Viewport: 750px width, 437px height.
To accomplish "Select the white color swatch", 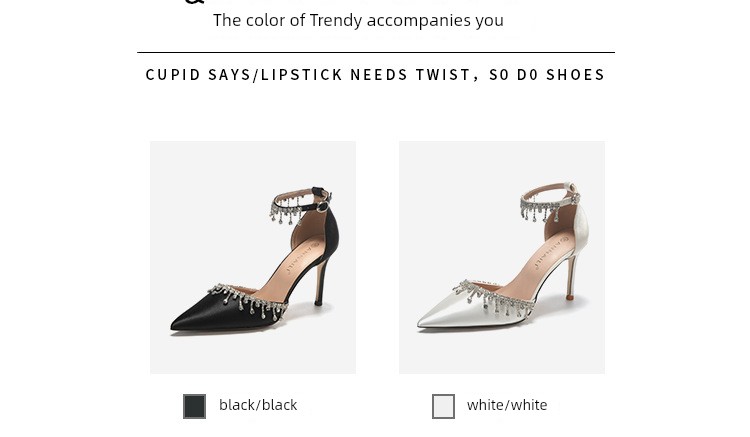I will [x=443, y=406].
